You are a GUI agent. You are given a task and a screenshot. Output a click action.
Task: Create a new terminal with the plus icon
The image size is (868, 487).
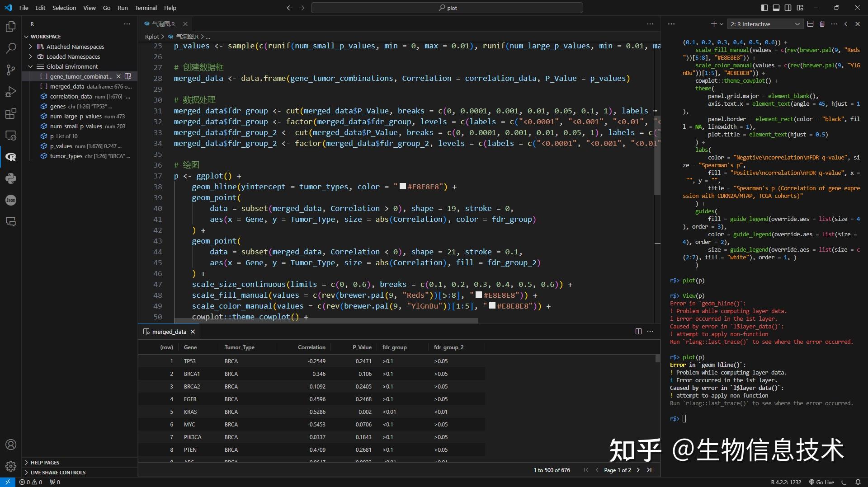coord(713,23)
